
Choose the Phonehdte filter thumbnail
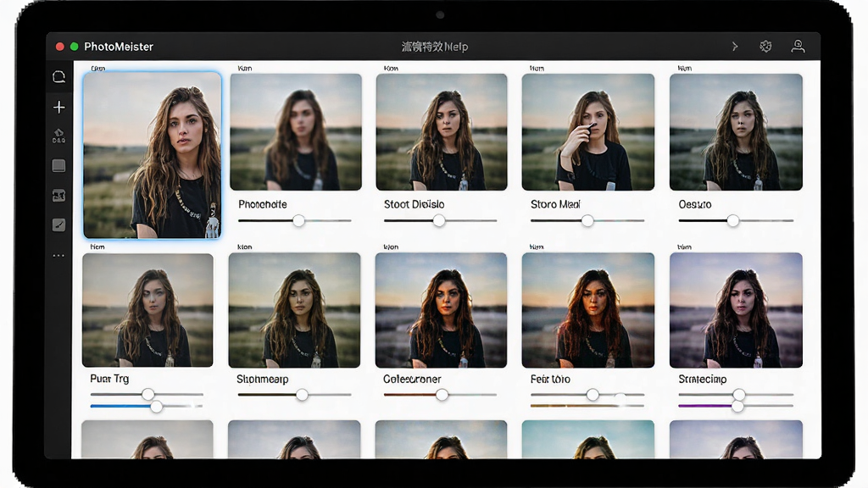(296, 131)
